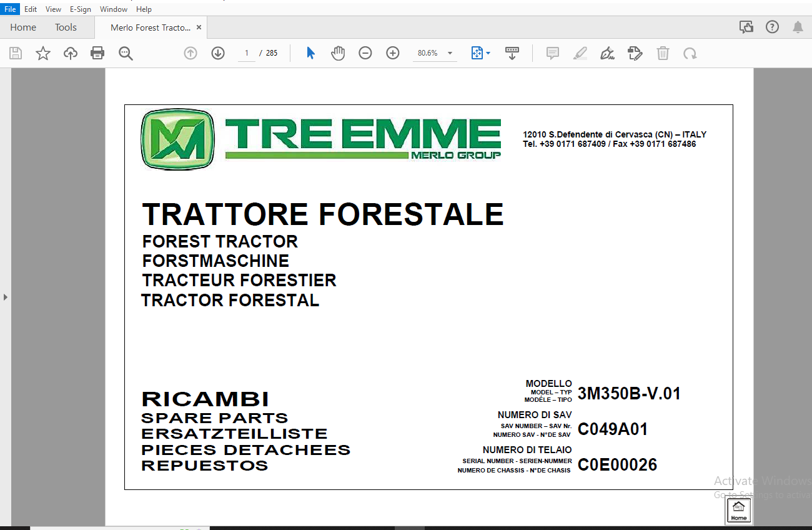Select the highlight text pen tool
Image resolution: width=812 pixels, height=530 pixels.
pyautogui.click(x=580, y=53)
